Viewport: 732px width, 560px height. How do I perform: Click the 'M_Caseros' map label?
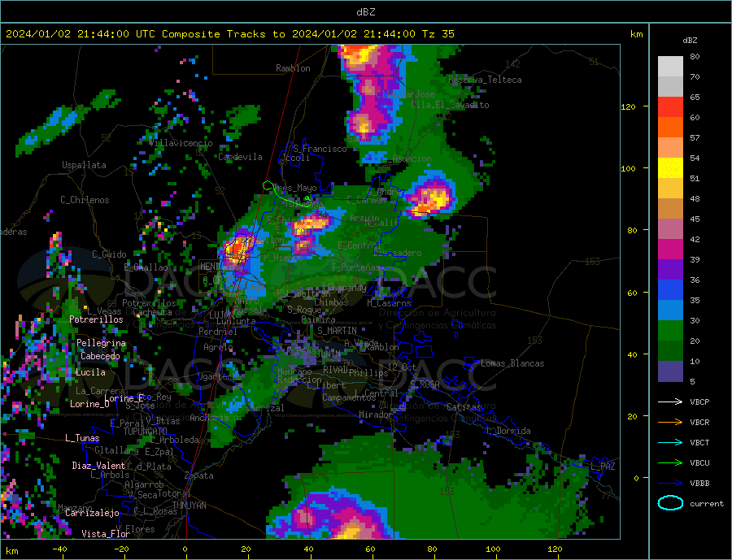tap(389, 303)
